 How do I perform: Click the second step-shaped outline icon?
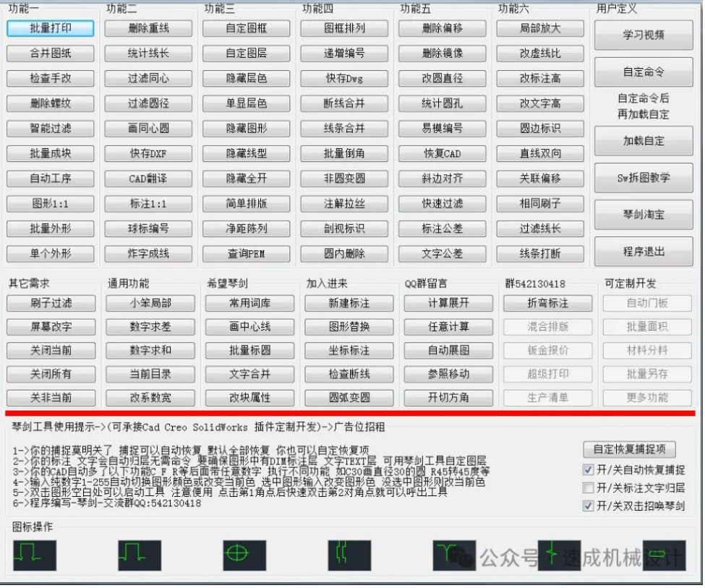pyautogui.click(x=140, y=555)
